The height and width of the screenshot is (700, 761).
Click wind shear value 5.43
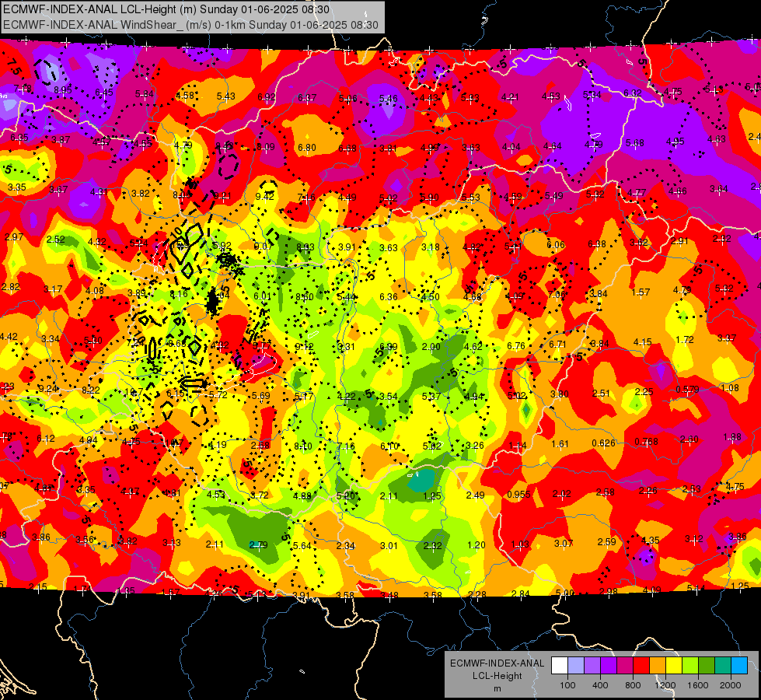tap(225, 96)
